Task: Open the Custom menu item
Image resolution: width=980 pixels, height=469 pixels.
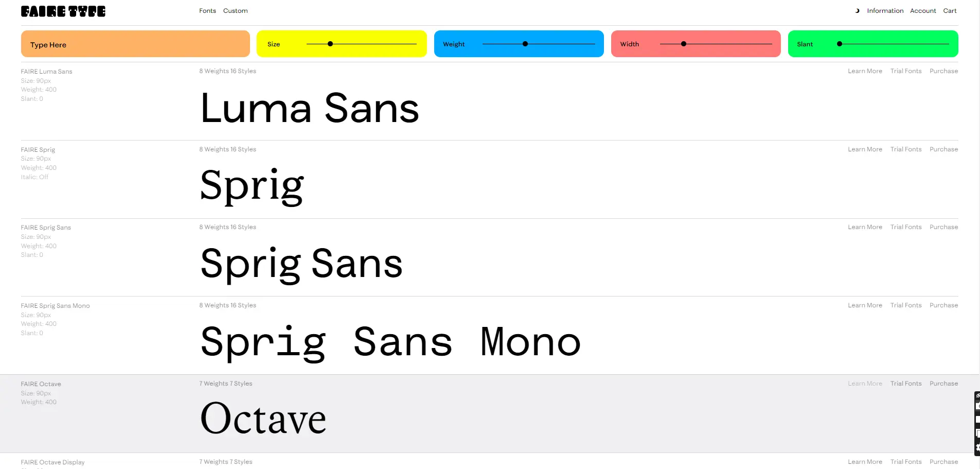Action: pos(236,11)
